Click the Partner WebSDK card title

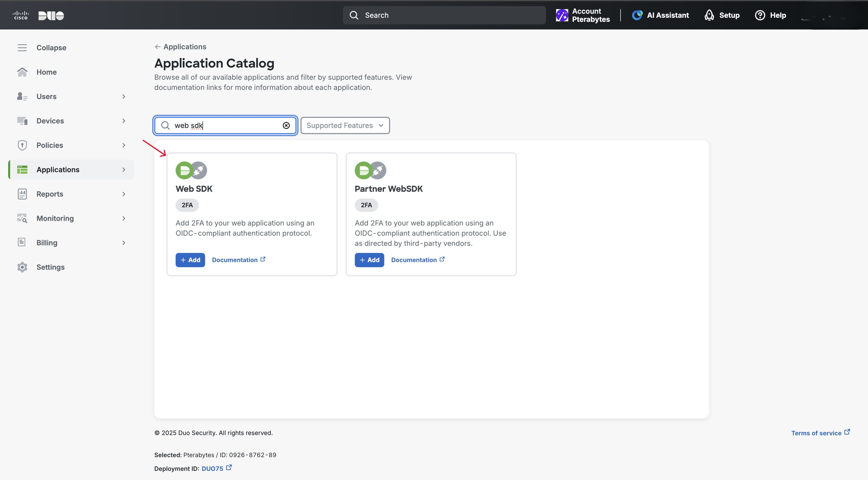tap(389, 189)
